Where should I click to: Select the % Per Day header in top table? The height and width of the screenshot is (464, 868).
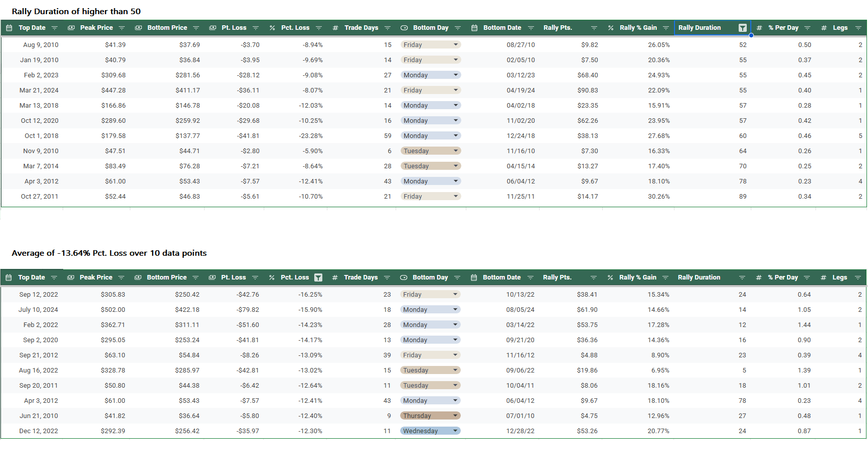tap(783, 28)
